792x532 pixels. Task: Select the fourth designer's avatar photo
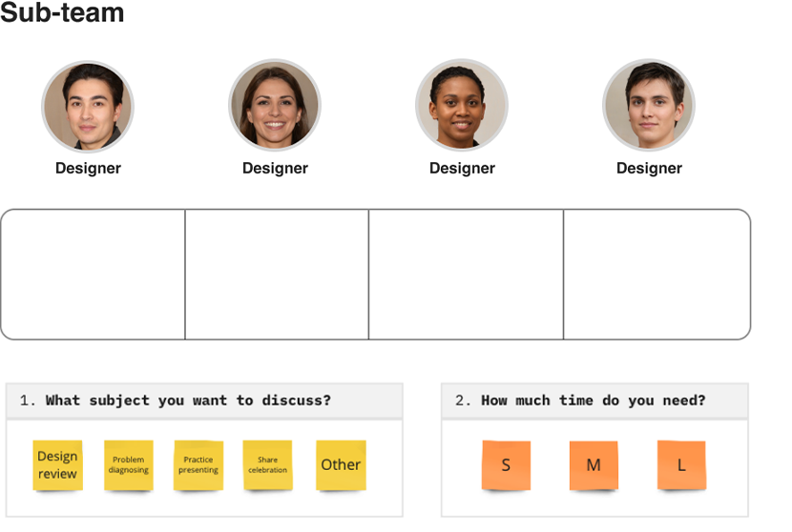tap(649, 105)
